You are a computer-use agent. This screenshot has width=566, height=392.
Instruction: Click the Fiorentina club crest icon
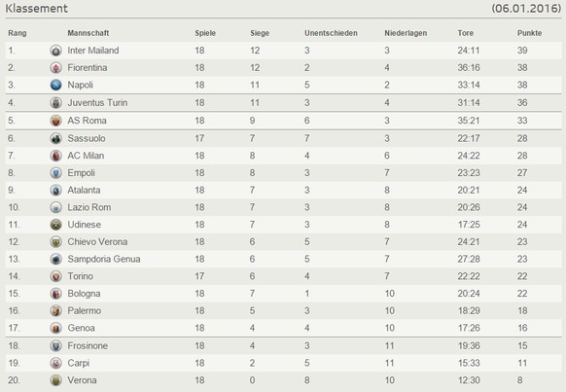[56, 68]
